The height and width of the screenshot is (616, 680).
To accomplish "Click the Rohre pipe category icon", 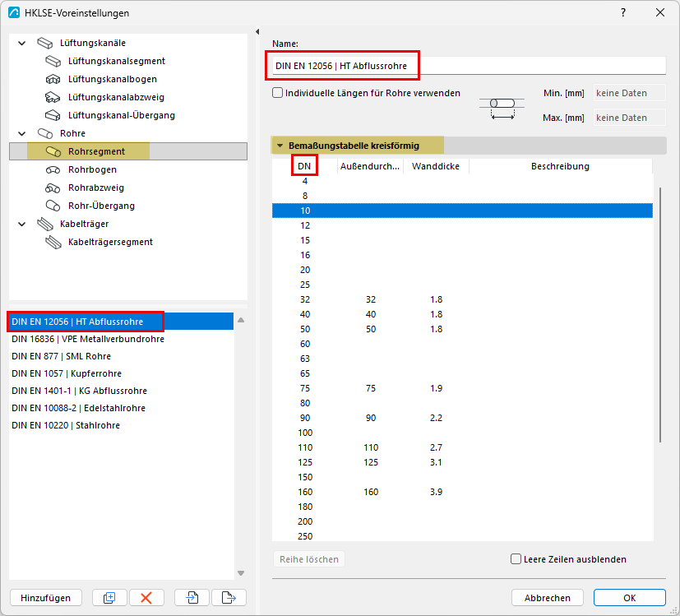I will point(45,133).
